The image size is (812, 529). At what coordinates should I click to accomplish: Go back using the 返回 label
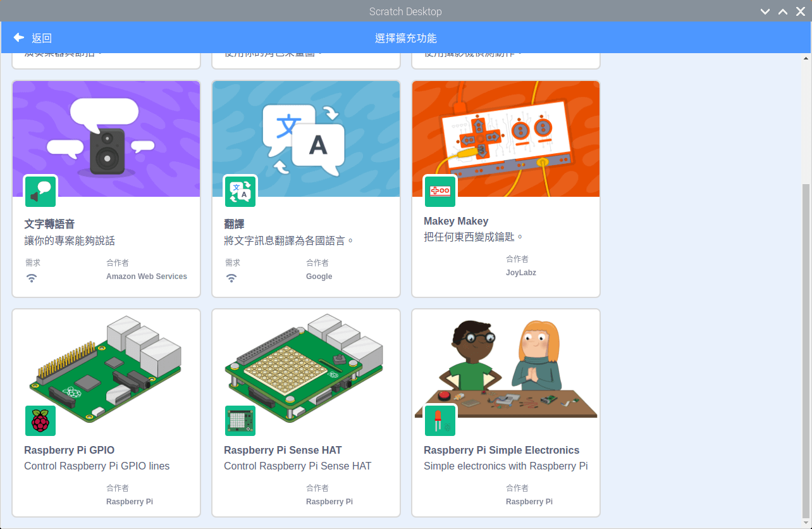(42, 39)
